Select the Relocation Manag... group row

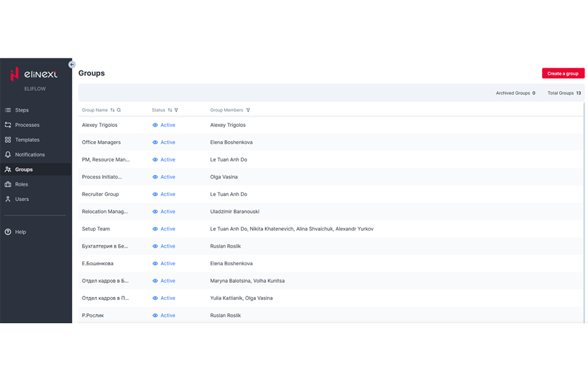pos(104,212)
